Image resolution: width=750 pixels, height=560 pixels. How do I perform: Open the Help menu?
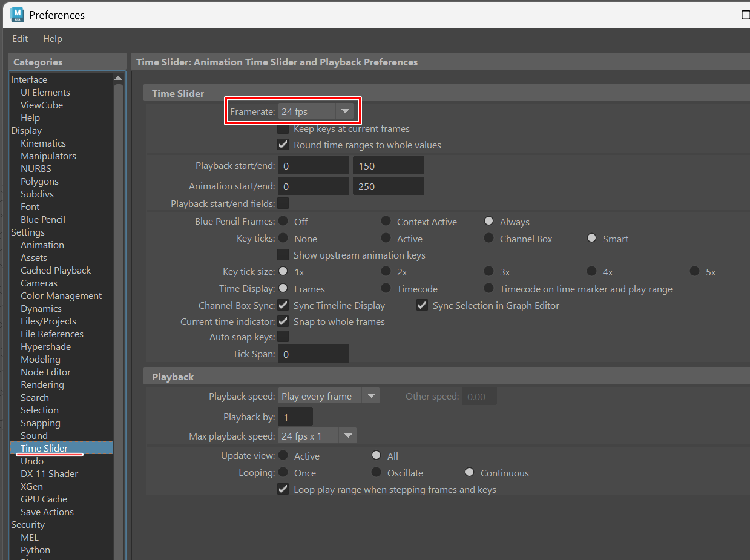coord(53,38)
